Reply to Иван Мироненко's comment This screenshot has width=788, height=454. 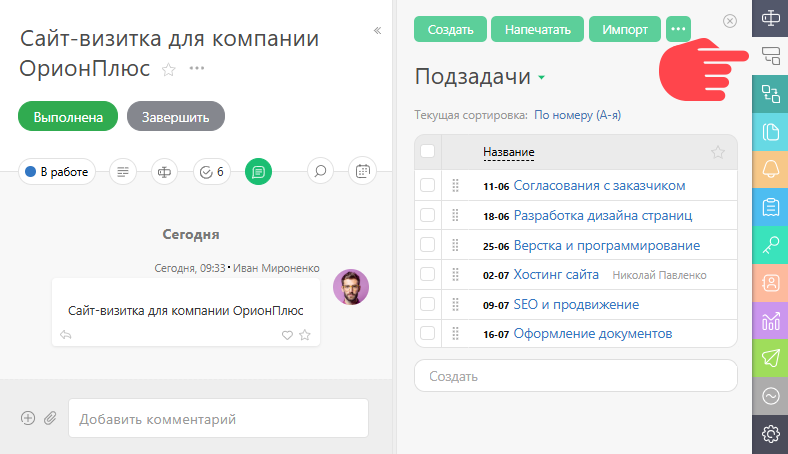pos(65,335)
